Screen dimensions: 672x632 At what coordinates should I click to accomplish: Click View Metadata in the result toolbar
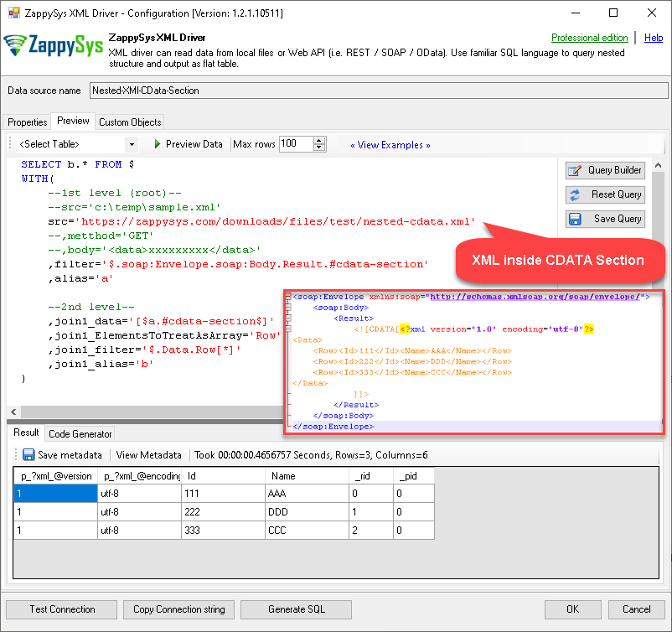[x=148, y=455]
